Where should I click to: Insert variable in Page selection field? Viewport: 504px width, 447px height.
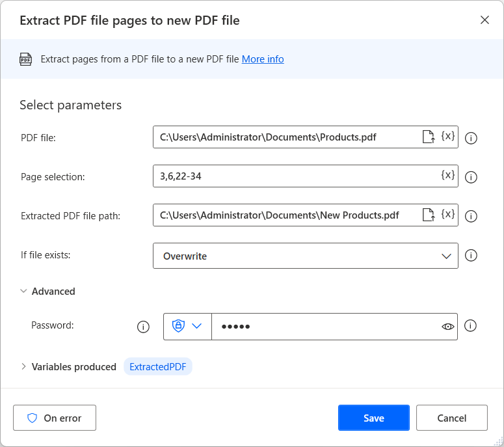pos(448,175)
